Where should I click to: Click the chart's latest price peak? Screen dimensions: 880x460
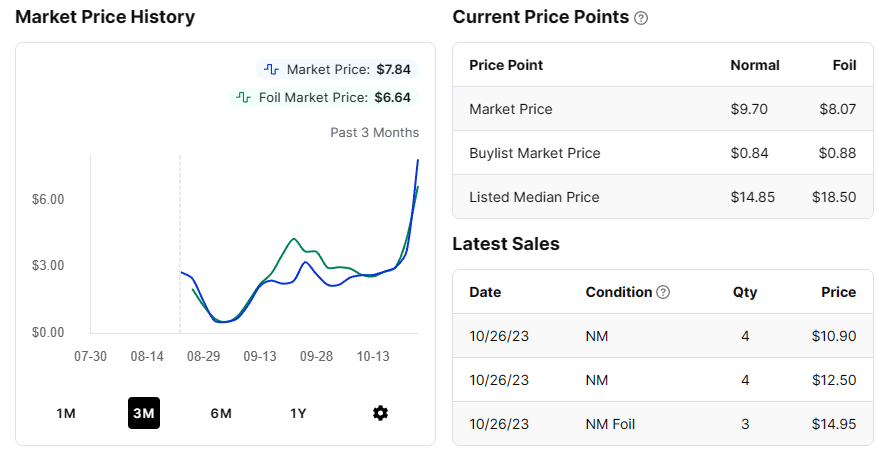[417, 160]
